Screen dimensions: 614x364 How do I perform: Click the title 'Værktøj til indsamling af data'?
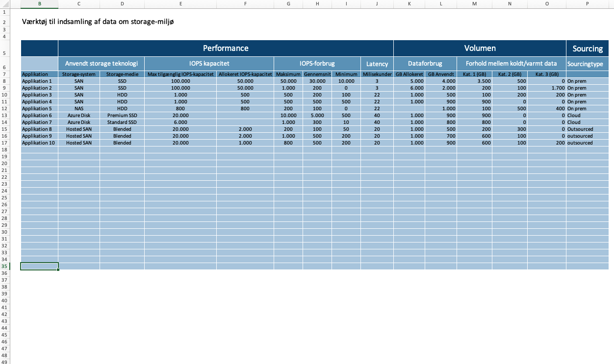pos(98,22)
